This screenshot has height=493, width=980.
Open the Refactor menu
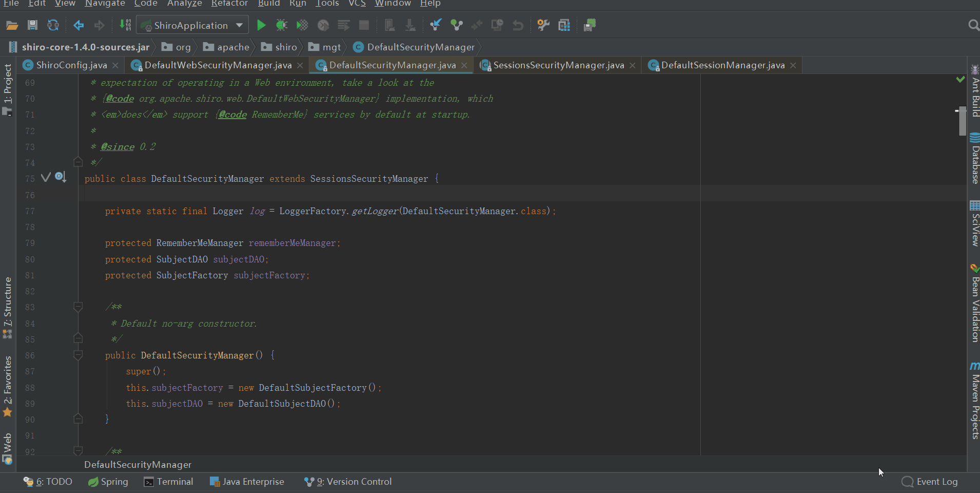pos(229,4)
